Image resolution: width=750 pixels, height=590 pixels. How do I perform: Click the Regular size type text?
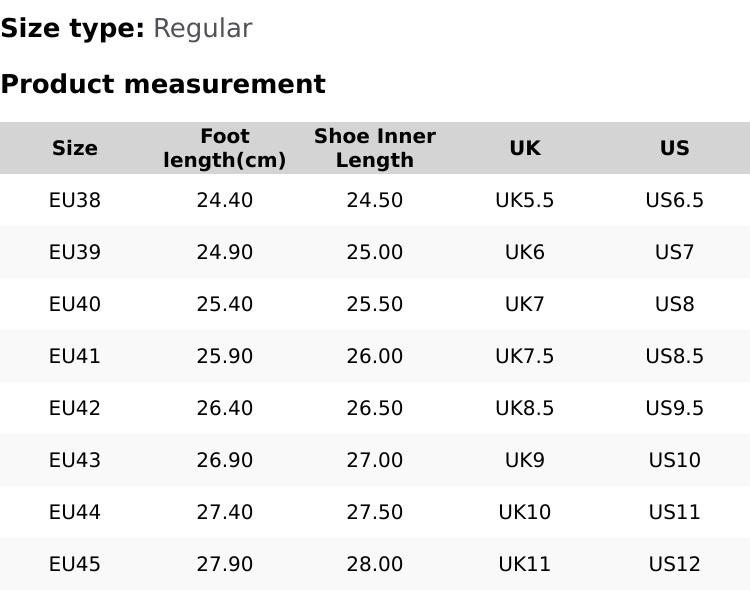pos(202,29)
